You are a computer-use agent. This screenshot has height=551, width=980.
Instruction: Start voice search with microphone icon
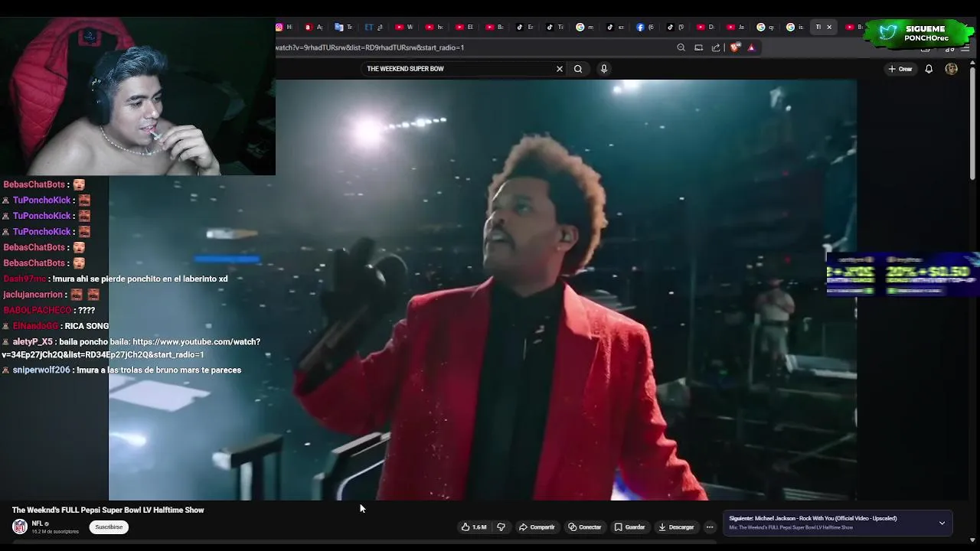click(x=604, y=69)
